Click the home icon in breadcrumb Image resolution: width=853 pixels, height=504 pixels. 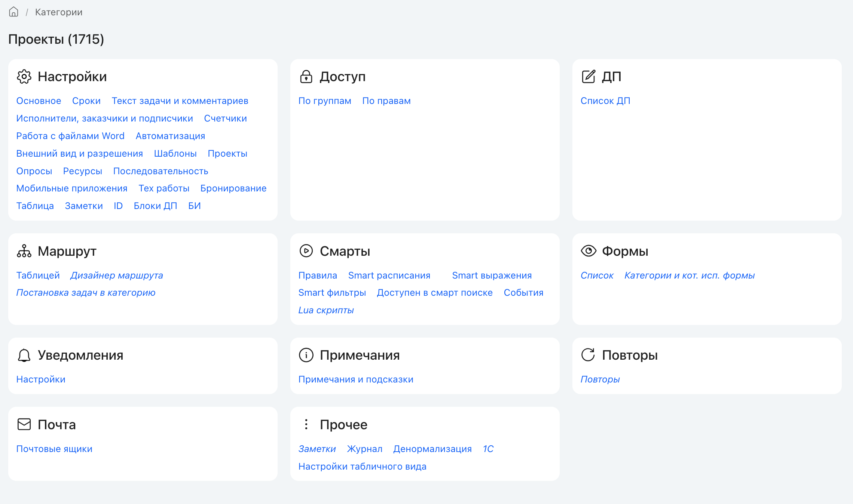(13, 12)
